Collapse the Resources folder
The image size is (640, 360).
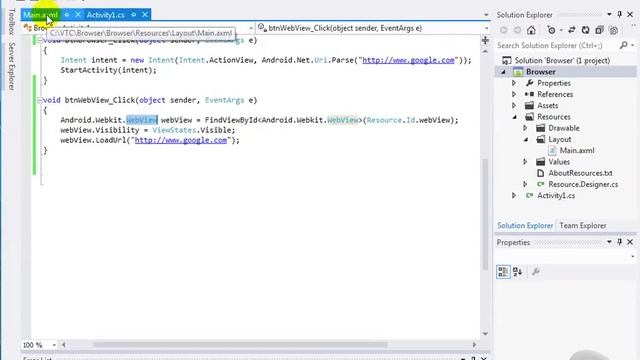(514, 117)
